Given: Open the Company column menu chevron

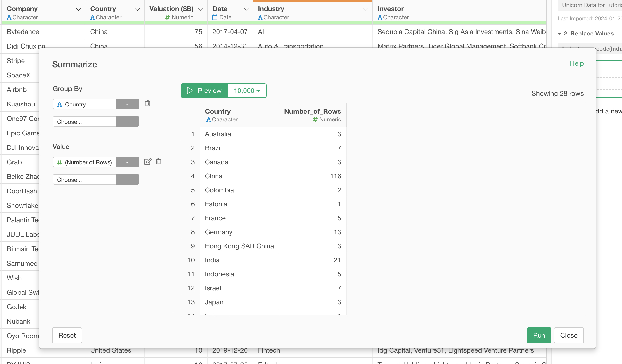Looking at the screenshot, I should coord(78,9).
